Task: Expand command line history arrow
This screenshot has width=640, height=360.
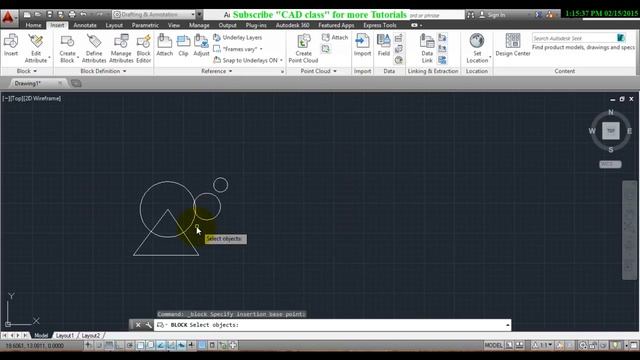Action: point(507,325)
